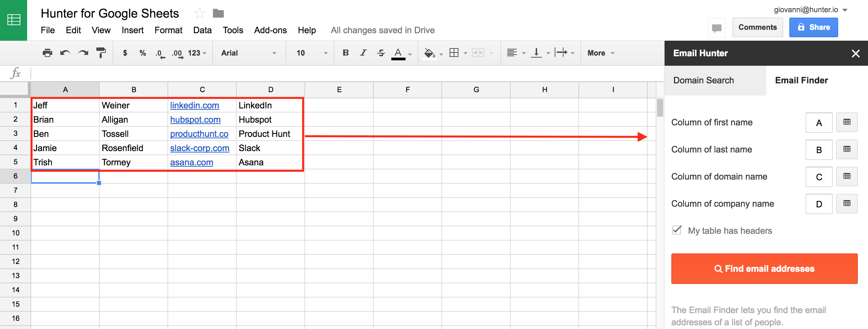
Task: Click the decrease decimal places icon
Action: (160, 54)
